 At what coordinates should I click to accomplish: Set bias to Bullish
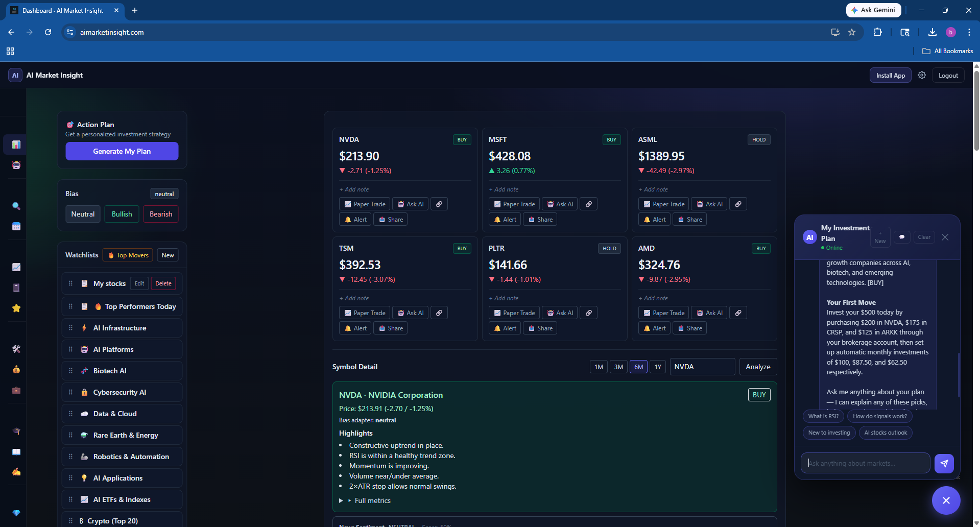[x=122, y=214]
